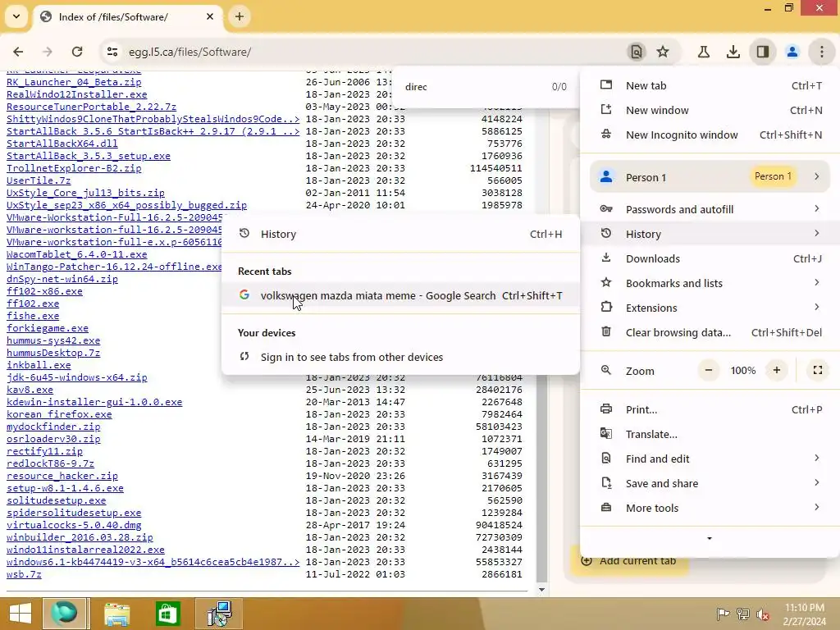
Task: Download rectify11.zip
Action: click(x=44, y=452)
